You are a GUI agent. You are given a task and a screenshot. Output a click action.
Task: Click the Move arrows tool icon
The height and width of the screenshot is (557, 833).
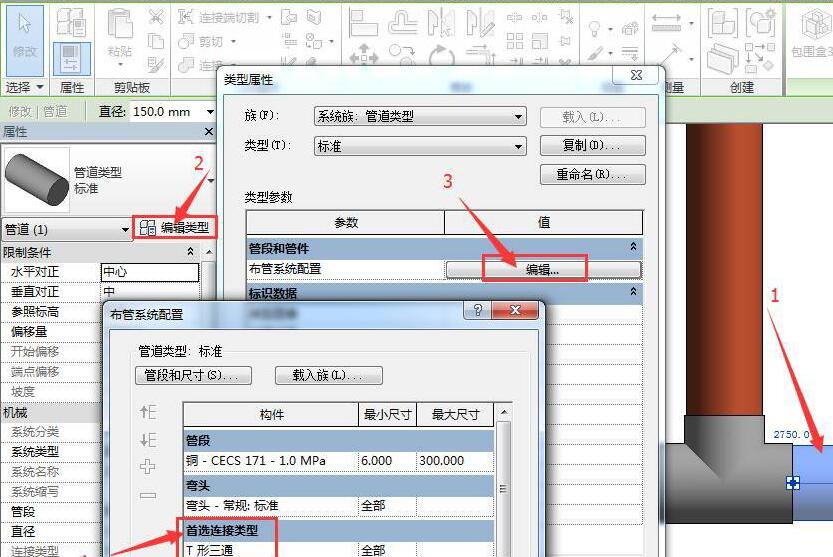(363, 54)
